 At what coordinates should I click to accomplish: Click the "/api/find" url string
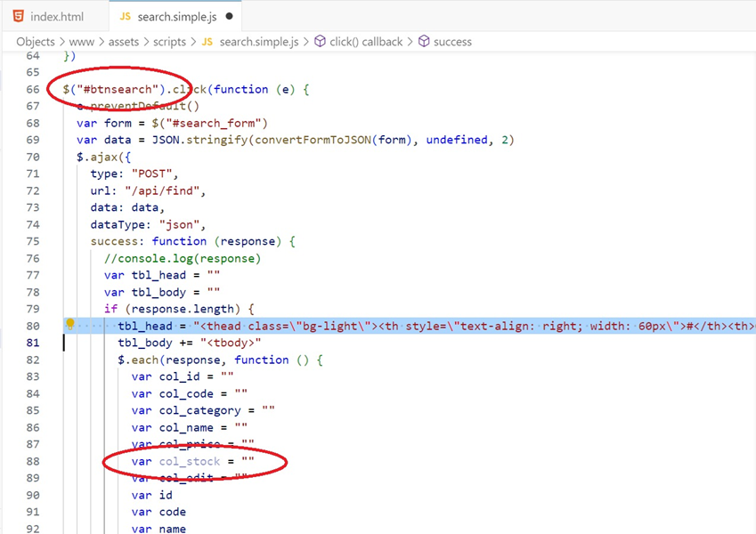[161, 190]
